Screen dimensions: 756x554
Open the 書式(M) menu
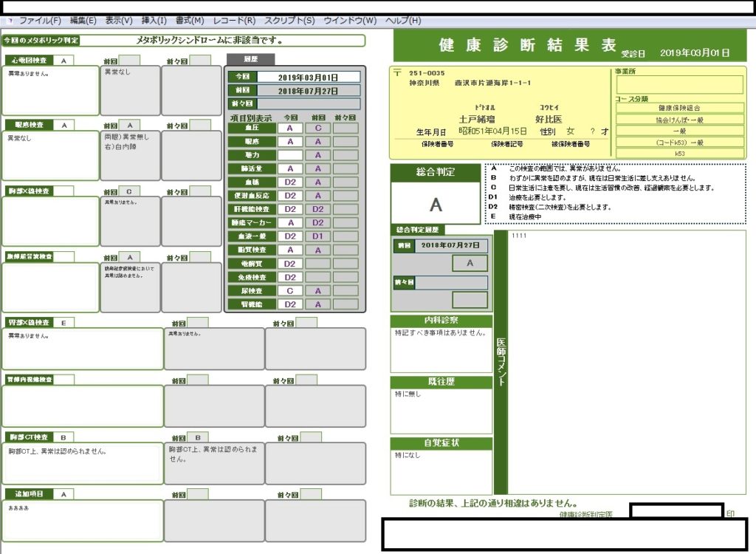tap(189, 21)
